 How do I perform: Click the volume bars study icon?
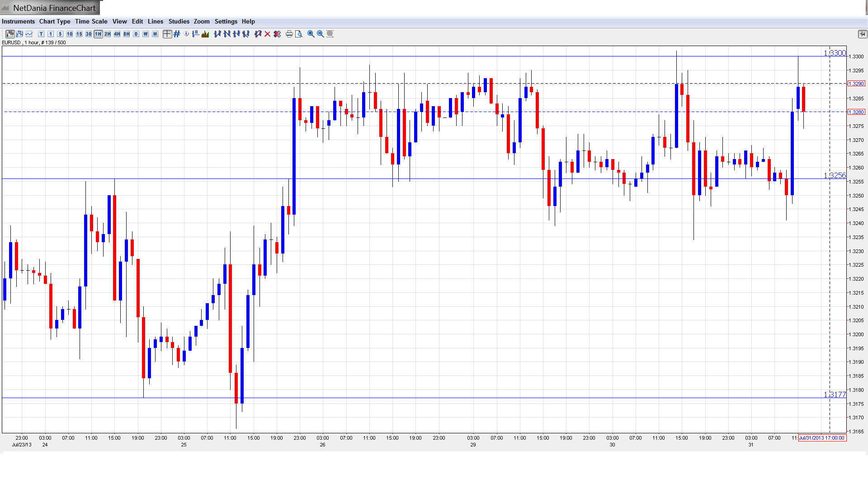click(205, 34)
